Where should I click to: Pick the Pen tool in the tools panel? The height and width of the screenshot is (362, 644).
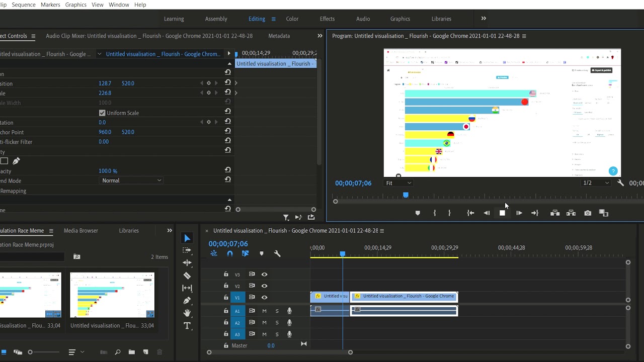pyautogui.click(x=187, y=300)
